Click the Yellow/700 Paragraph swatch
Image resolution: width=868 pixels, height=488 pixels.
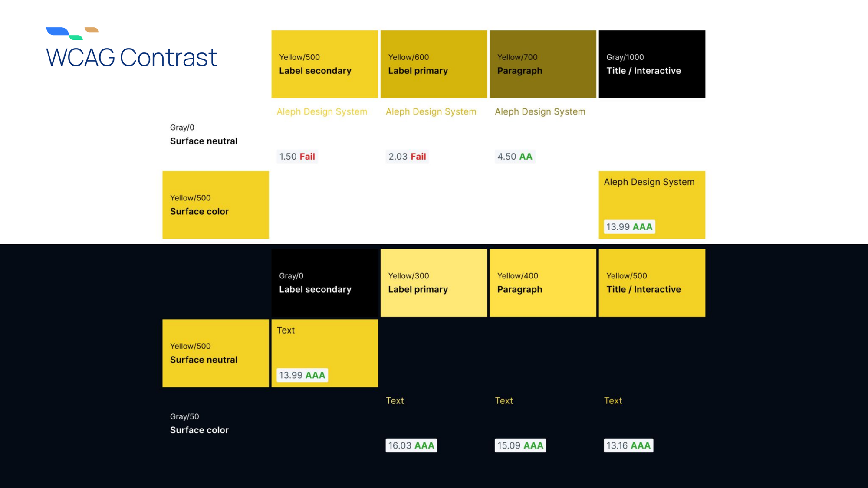tap(542, 64)
